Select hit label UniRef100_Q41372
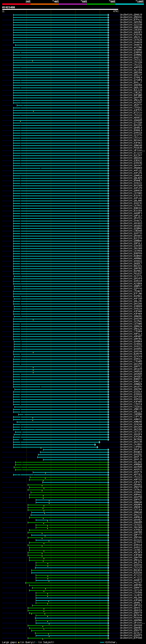This screenshot has width=146, height=644. coord(131,515)
